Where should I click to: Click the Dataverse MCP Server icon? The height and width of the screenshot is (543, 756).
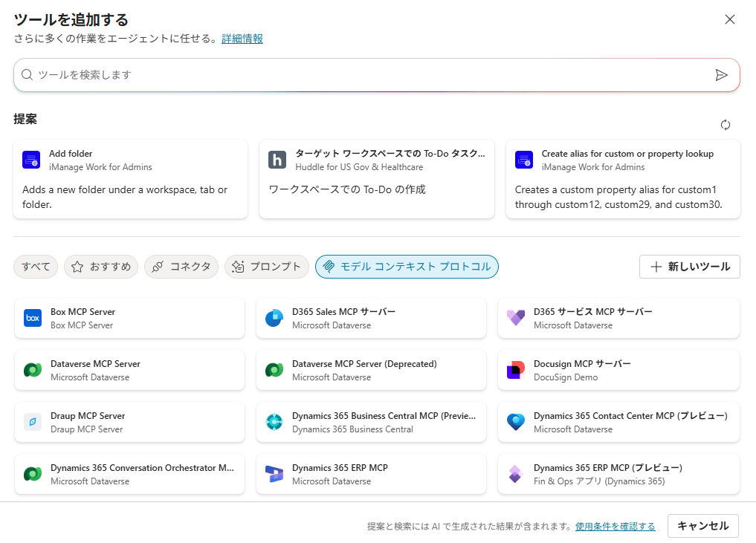[x=33, y=370]
